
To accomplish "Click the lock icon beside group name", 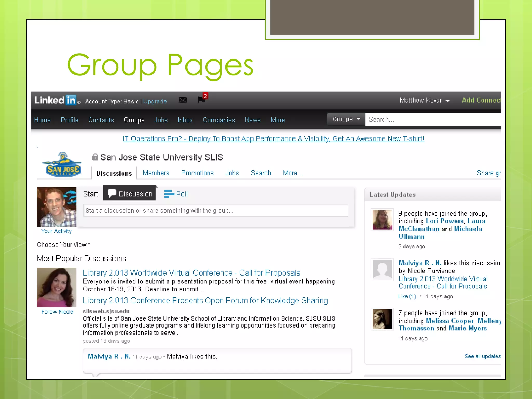I will click(95, 157).
